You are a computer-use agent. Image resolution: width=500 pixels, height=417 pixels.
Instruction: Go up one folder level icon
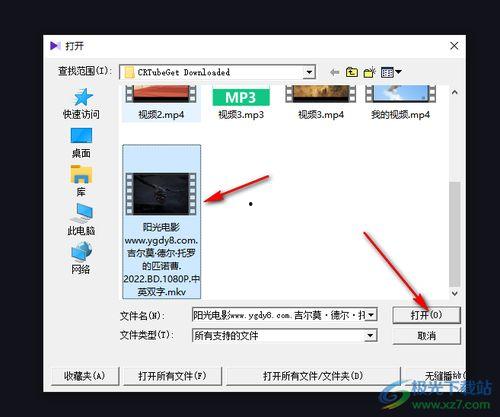[x=352, y=72]
